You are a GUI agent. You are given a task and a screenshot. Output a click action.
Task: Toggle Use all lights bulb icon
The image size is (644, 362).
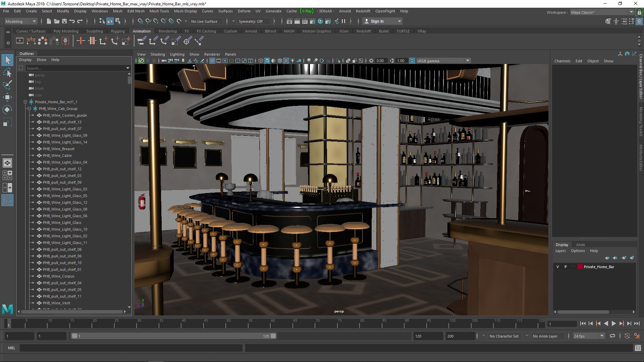pos(292,61)
